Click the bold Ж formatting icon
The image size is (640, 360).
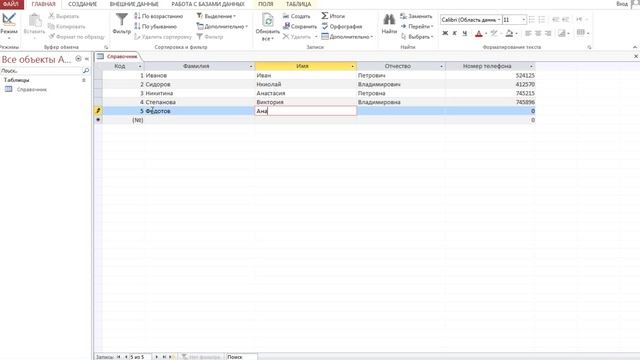(445, 33)
